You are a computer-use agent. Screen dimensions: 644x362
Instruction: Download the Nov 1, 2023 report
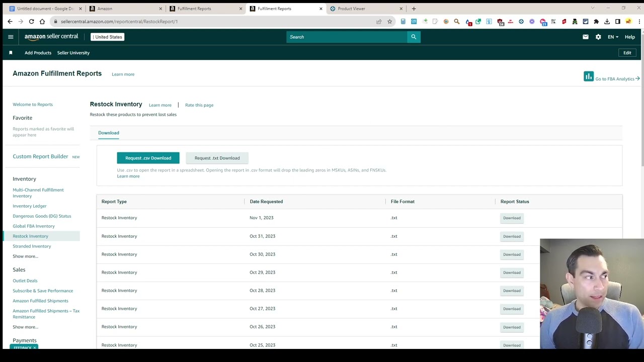512,218
